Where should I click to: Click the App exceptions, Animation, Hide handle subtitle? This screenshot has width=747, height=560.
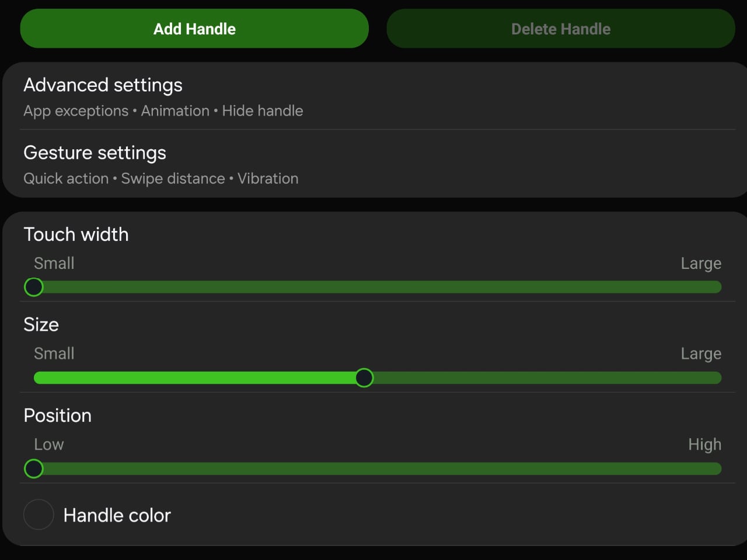click(x=163, y=111)
